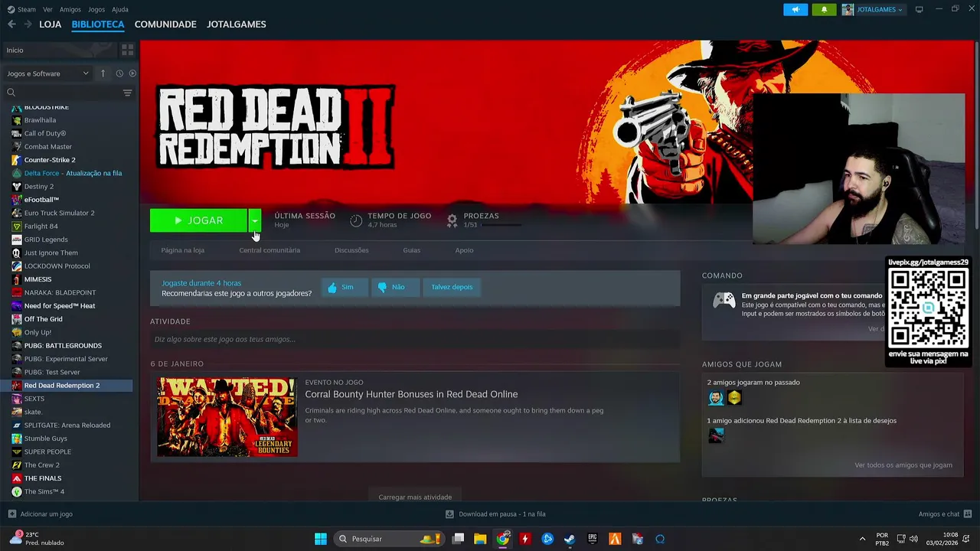Open downloads status Download em pausa
The height and width of the screenshot is (551, 980).
[495, 514]
